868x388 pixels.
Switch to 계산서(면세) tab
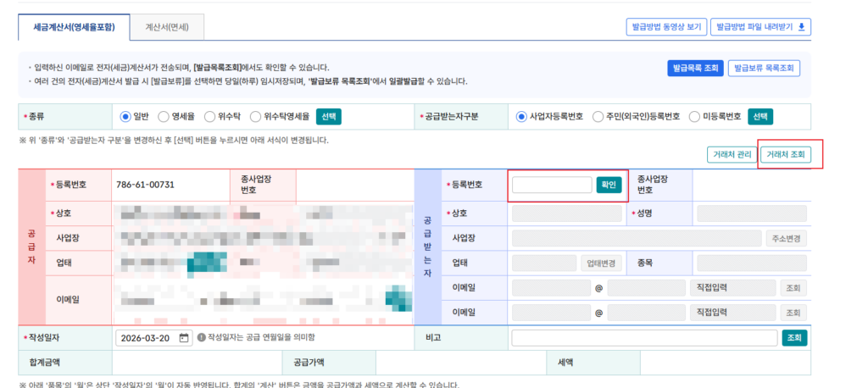pos(167,27)
